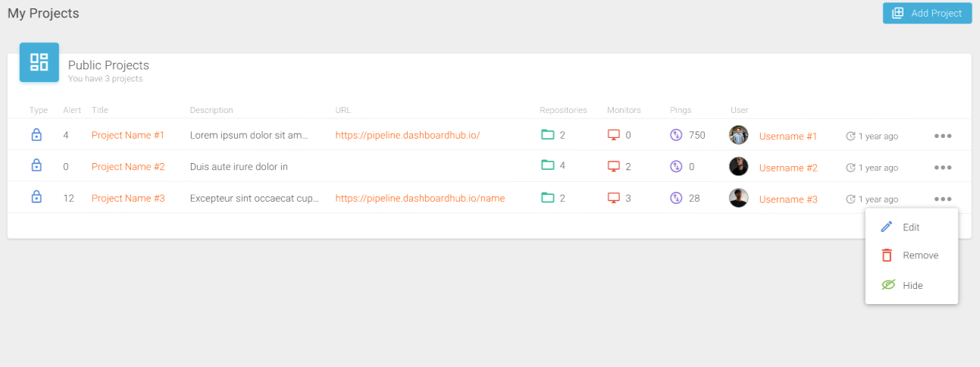Click the repositories folder icon in Project #1 row

click(547, 135)
